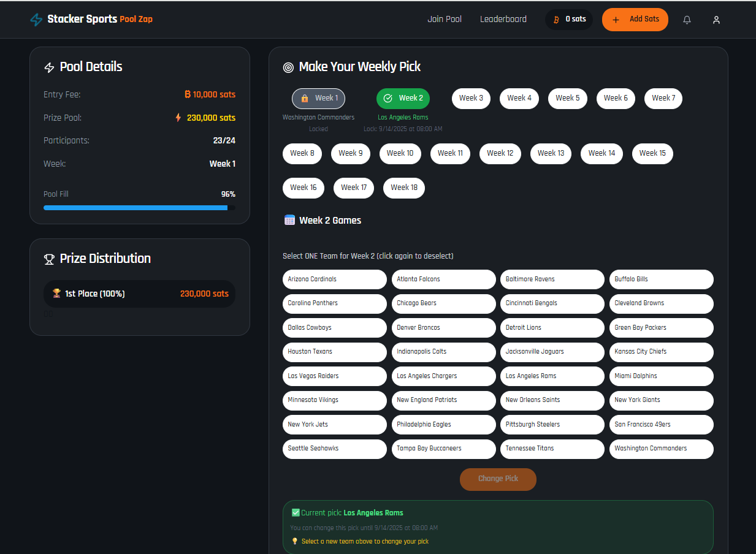
Task: Go to Week 9
Action: tap(351, 153)
